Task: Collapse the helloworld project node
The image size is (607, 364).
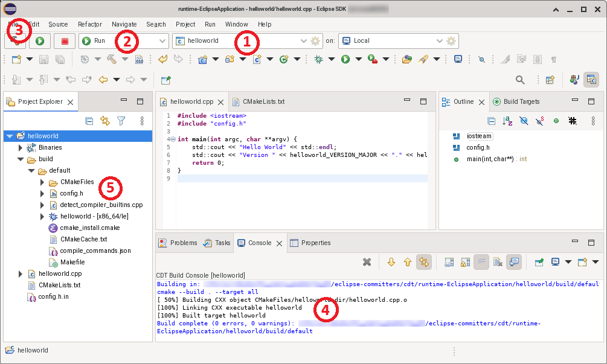Action: coord(10,136)
